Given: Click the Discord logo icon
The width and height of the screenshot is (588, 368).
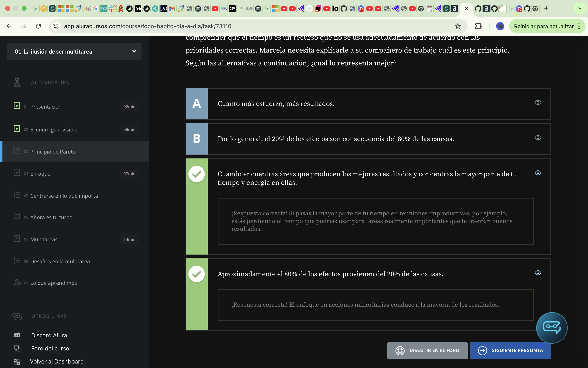Looking at the screenshot, I should click(x=17, y=335).
